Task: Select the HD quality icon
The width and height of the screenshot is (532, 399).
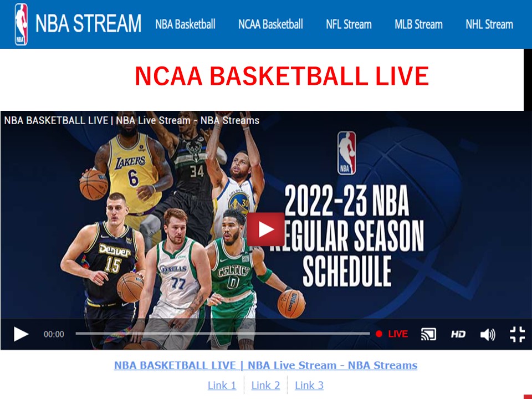Action: pyautogui.click(x=458, y=334)
